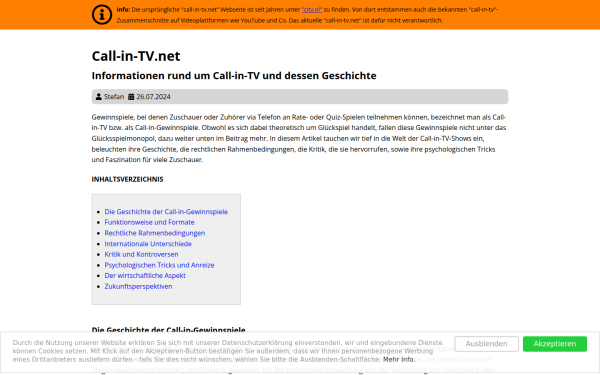Click the Call-in-TV.net page title
The width and height of the screenshot is (600, 375).
tap(136, 56)
